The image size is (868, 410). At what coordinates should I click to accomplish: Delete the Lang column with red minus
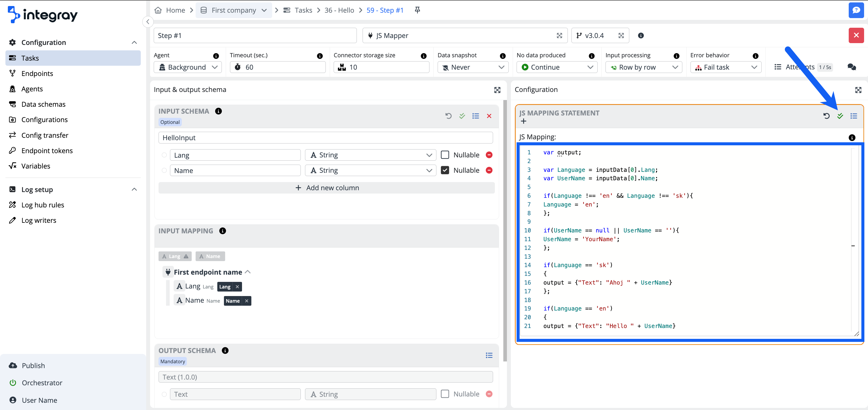point(489,155)
